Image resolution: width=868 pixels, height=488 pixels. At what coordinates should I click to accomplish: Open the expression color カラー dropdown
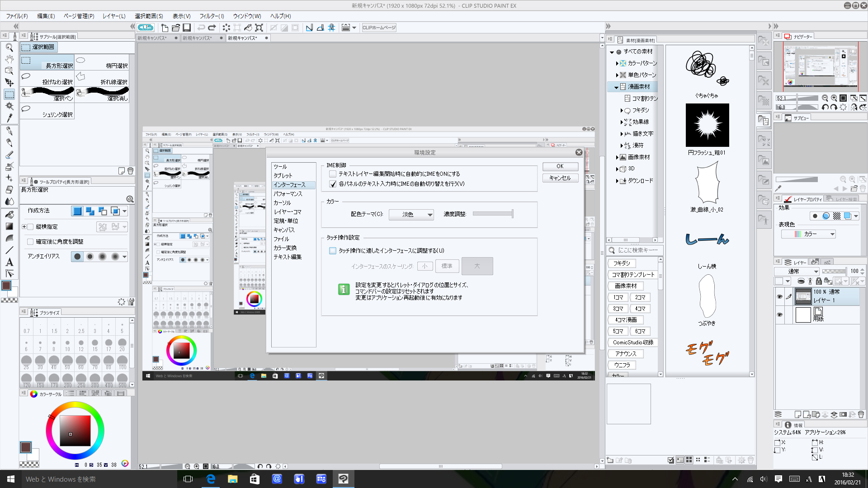(x=808, y=234)
